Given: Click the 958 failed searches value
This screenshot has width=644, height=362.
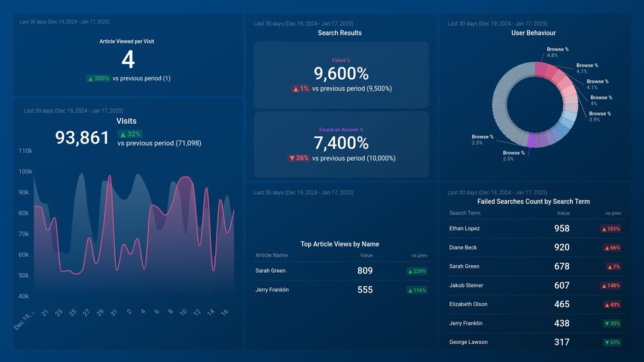Looking at the screenshot, I should coord(562,229).
